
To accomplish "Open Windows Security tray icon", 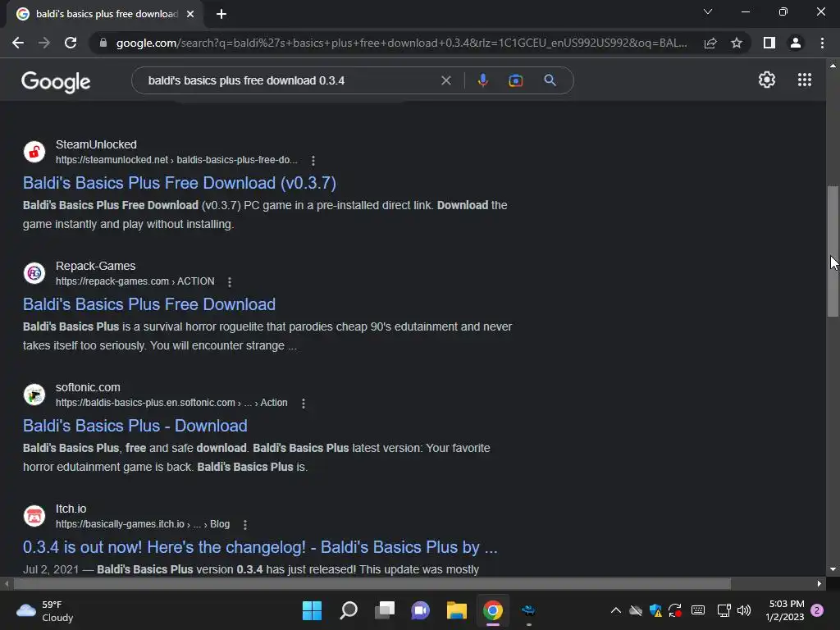I will [655, 610].
